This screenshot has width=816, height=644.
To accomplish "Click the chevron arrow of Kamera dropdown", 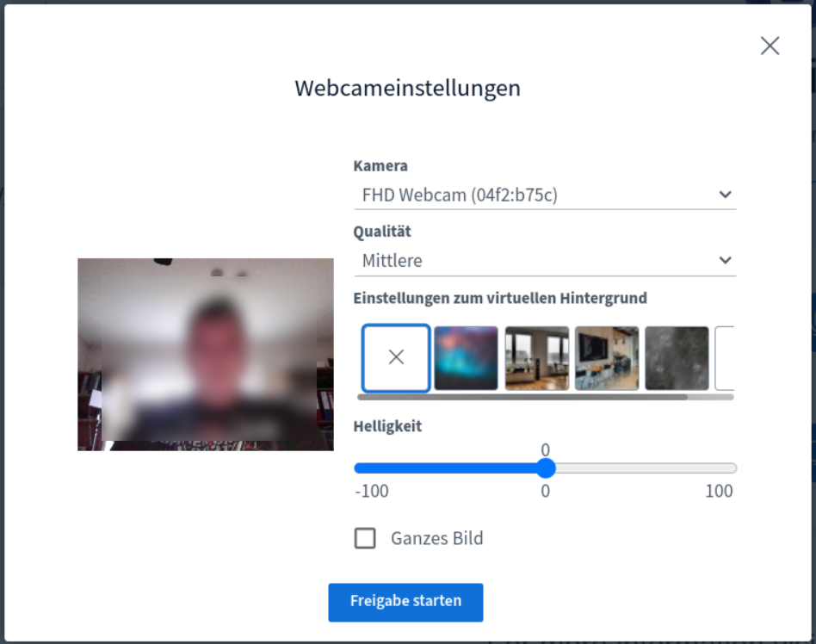I will coord(725,195).
